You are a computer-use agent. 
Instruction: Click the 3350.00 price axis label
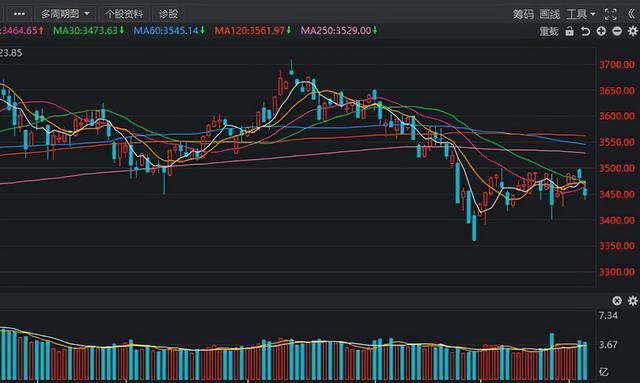[x=617, y=246]
